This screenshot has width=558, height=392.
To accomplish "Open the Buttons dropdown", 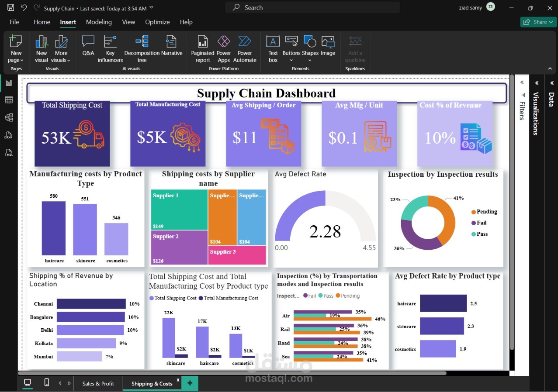I will point(291,49).
